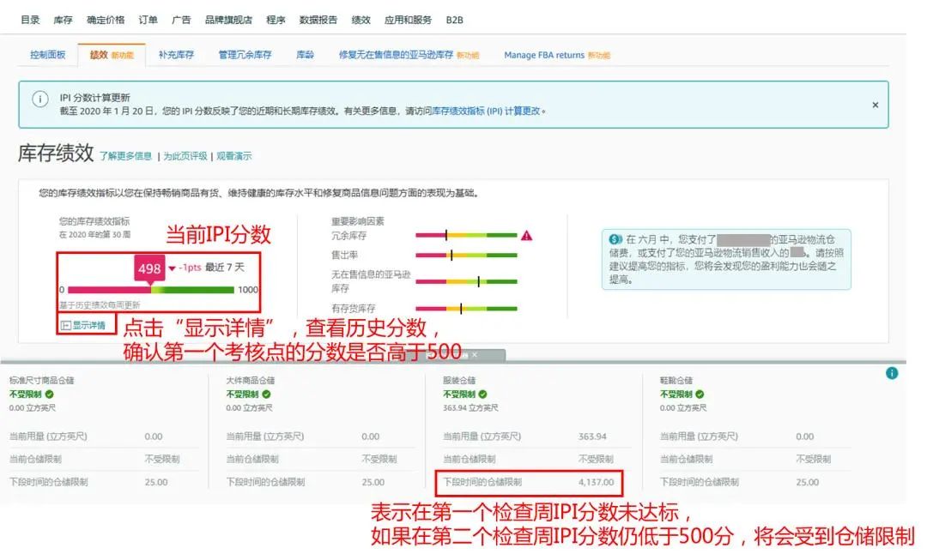Image resolution: width=927 pixels, height=560 pixels.
Task: Click the 观看演示 link
Action: [234, 156]
